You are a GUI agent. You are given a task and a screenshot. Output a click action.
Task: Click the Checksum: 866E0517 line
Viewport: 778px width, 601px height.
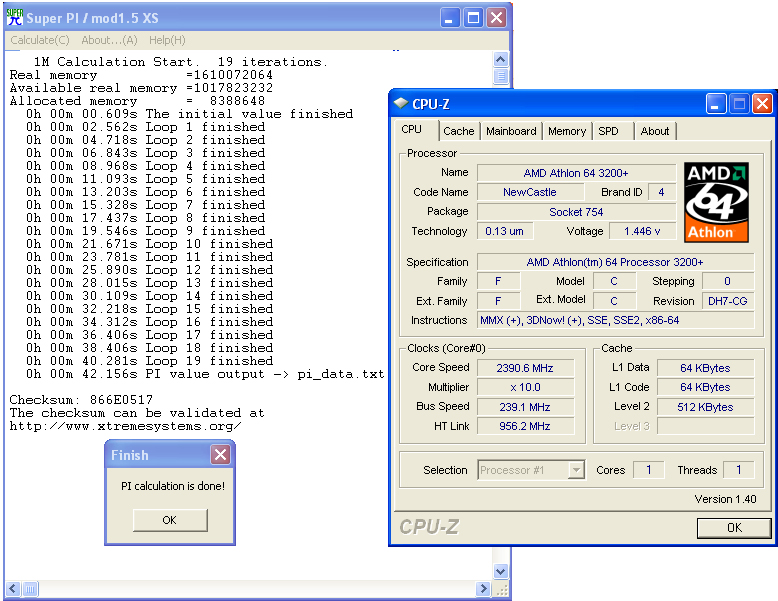point(81,400)
